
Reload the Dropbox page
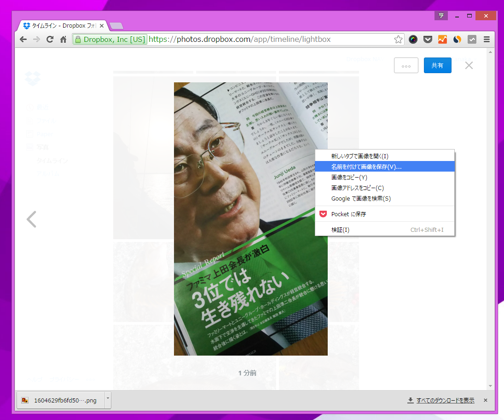point(50,40)
